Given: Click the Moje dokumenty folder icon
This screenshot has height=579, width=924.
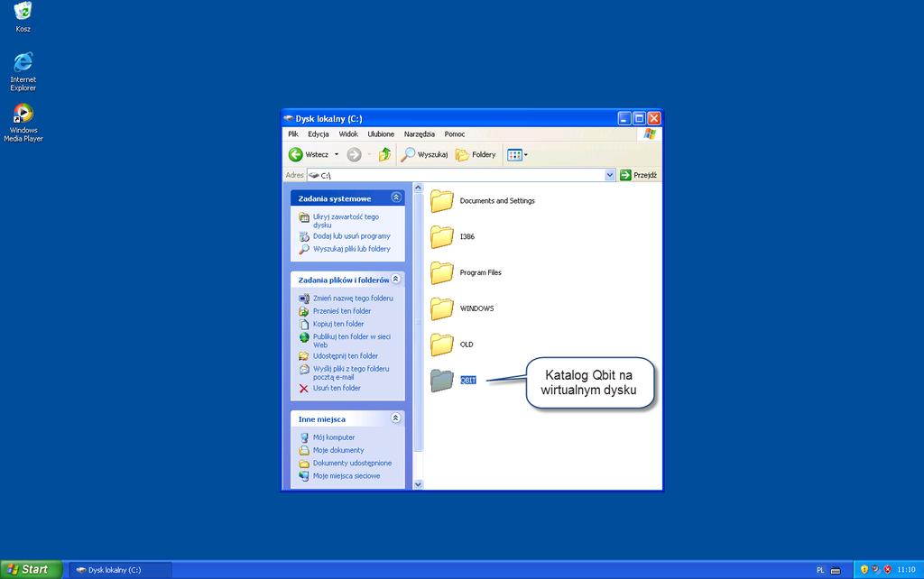Looking at the screenshot, I should tap(304, 451).
